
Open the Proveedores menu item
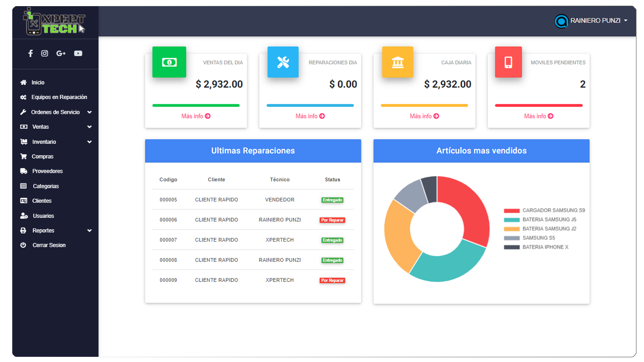(47, 171)
